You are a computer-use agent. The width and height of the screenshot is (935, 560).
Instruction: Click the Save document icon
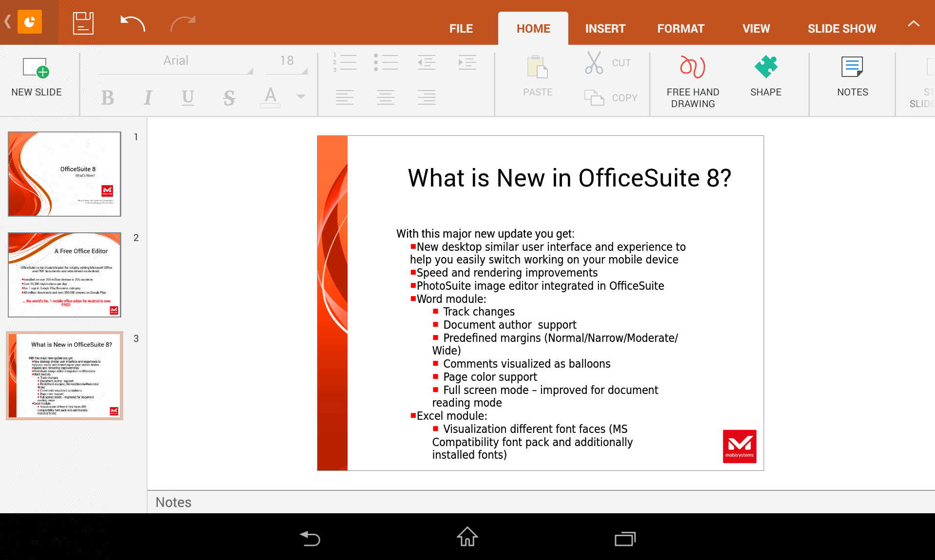pos(83,23)
